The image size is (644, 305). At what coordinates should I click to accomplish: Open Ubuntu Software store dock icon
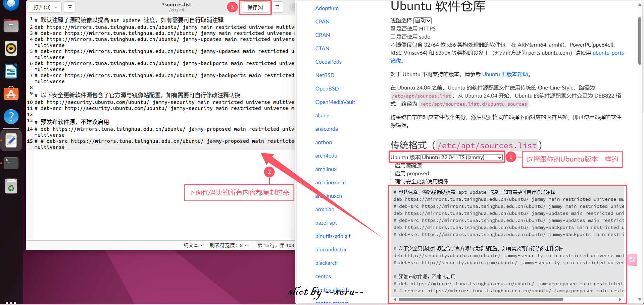coord(11,94)
